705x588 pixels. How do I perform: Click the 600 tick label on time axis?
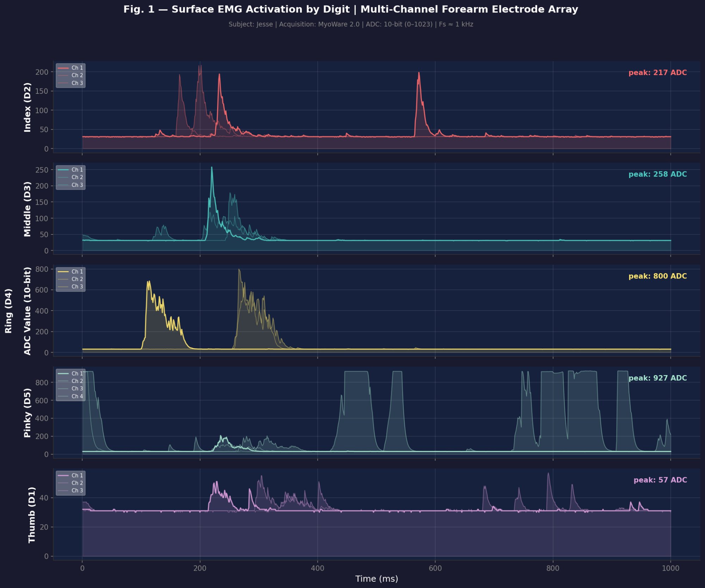point(435,568)
